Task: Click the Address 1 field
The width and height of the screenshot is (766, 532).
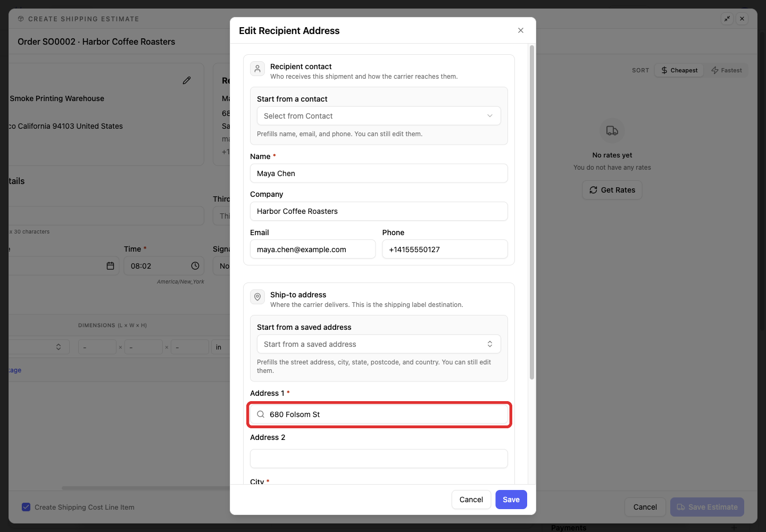Action: 379,414
